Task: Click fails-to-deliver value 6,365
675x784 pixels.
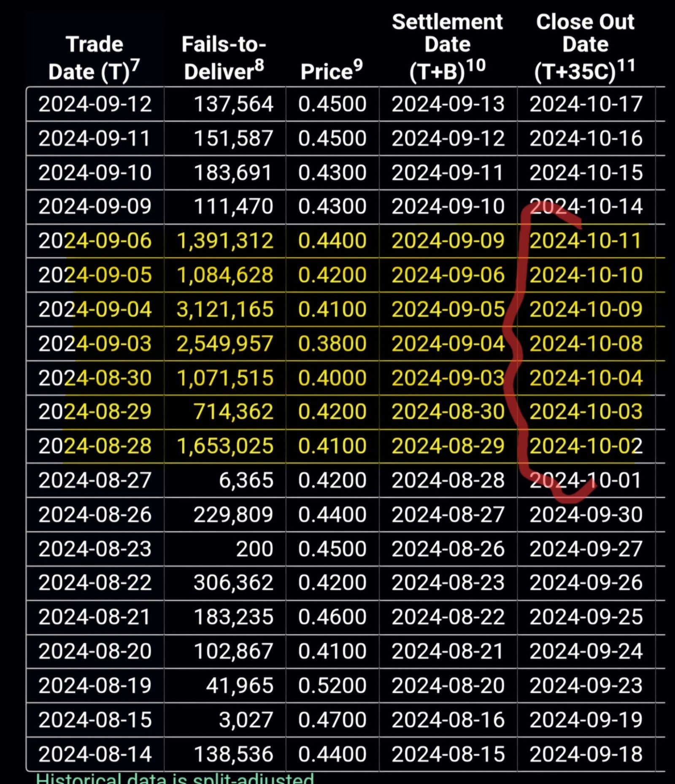Action: (x=246, y=480)
